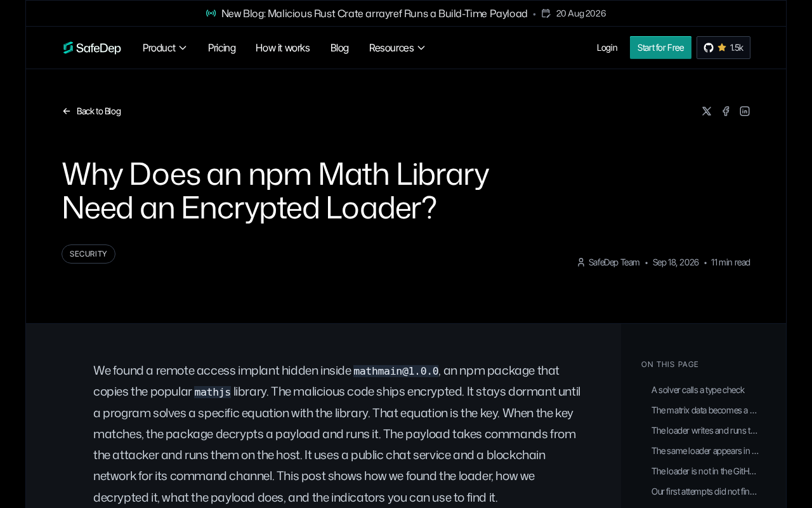This screenshot has height=508, width=812.
Task: Jump to 'The loader is not in the GitH…' section
Action: pyautogui.click(x=705, y=471)
